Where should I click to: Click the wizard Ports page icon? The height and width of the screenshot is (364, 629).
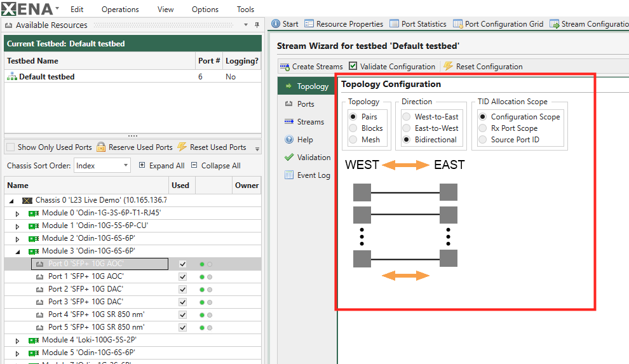[x=289, y=104]
